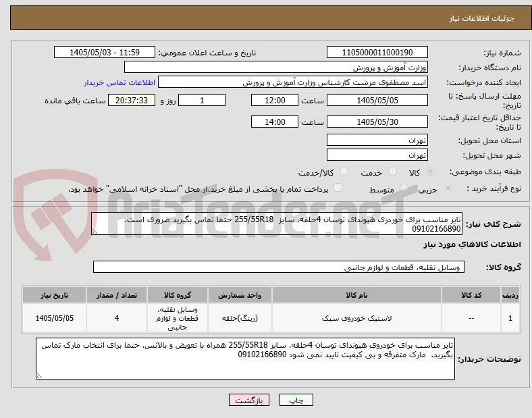
Task: Click the گروه کالا column header
Action: 177,295
